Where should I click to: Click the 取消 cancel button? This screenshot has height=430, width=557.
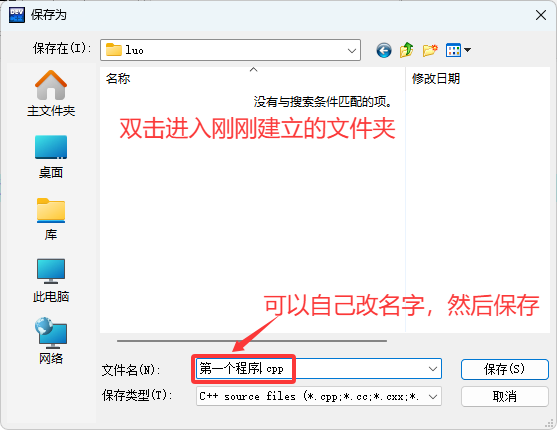(504, 396)
